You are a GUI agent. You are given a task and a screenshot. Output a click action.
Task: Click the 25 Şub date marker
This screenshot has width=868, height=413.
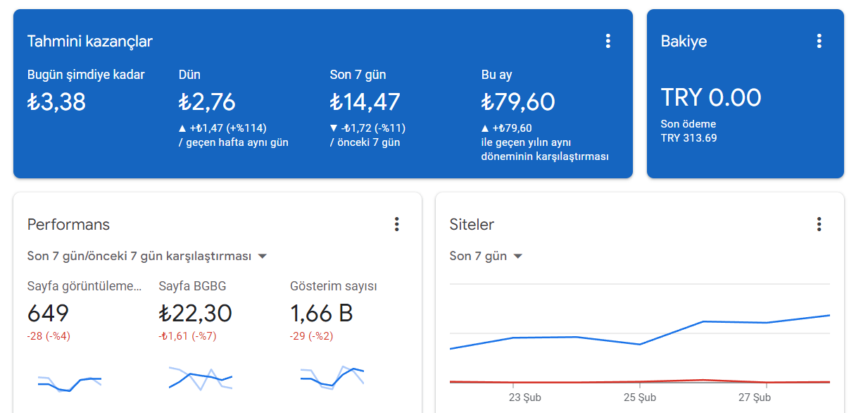pos(639,397)
